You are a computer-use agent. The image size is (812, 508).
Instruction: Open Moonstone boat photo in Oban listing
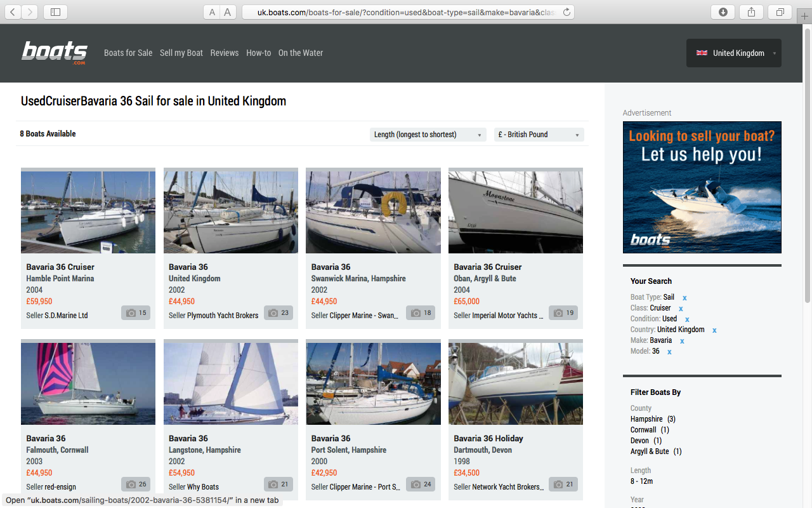tap(516, 212)
